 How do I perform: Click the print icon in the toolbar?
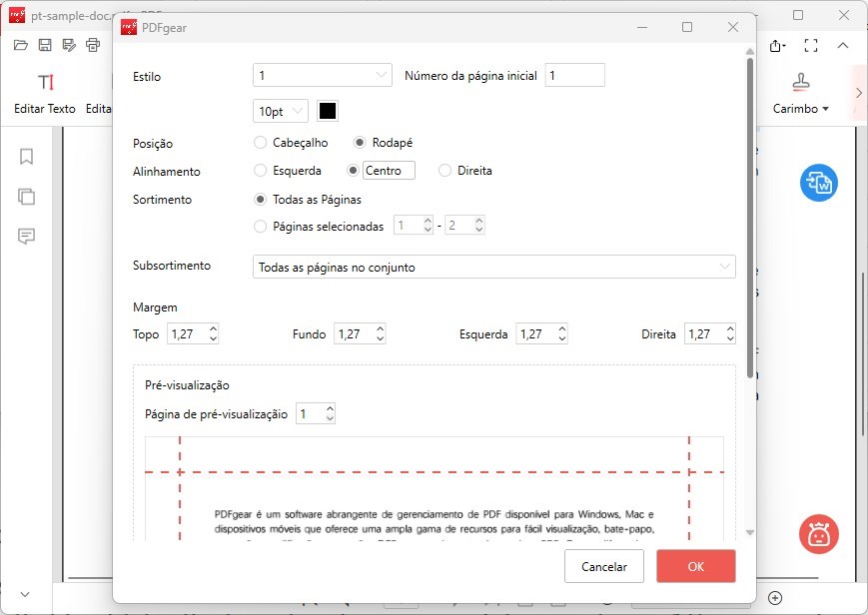(93, 45)
